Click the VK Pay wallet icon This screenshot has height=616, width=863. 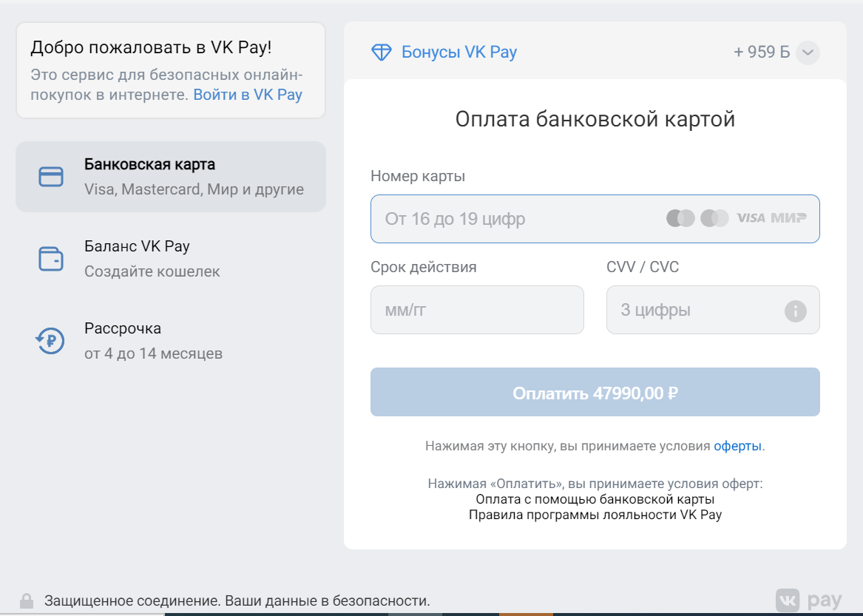tap(51, 259)
